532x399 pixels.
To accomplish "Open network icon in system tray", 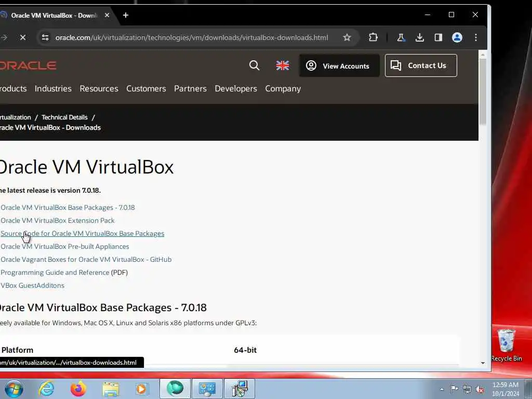I will 467,389.
